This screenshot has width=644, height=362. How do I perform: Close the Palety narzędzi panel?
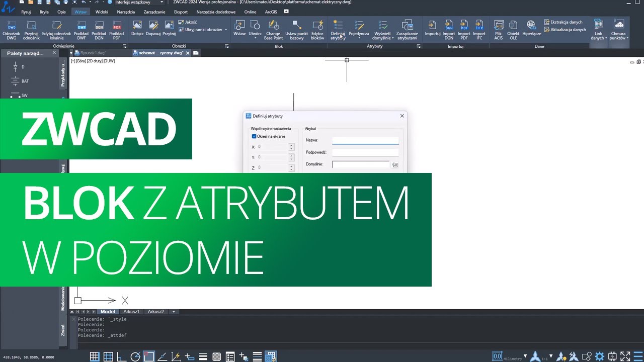(54, 53)
